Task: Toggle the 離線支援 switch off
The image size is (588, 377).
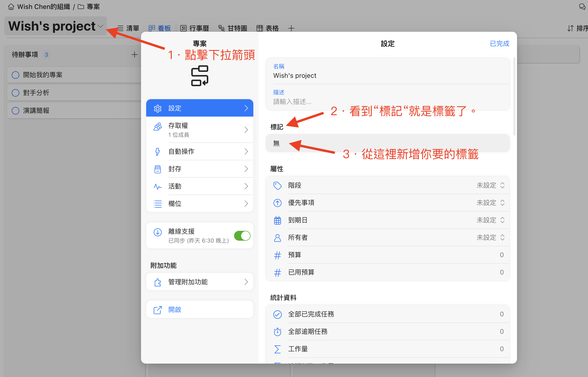Action: pos(242,236)
